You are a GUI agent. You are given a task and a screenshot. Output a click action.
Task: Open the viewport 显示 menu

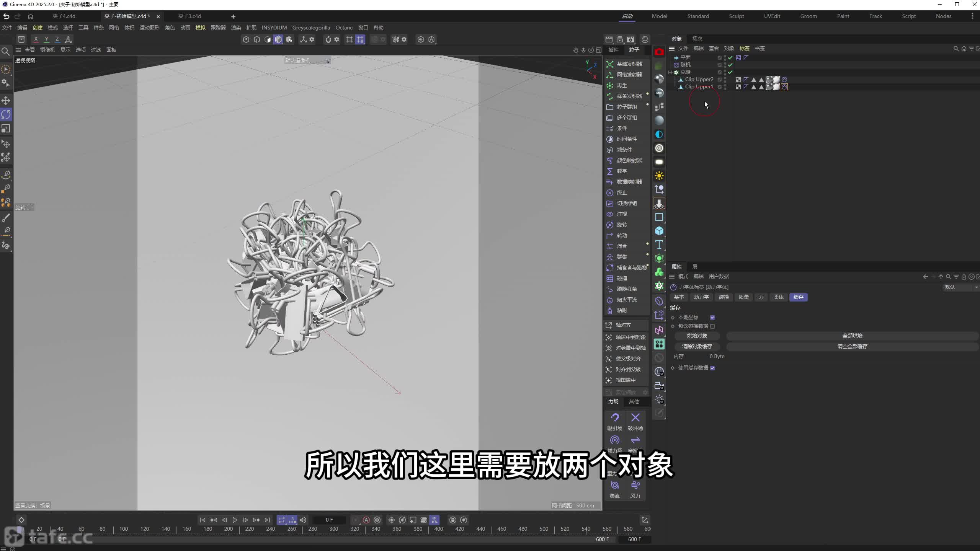click(x=65, y=50)
